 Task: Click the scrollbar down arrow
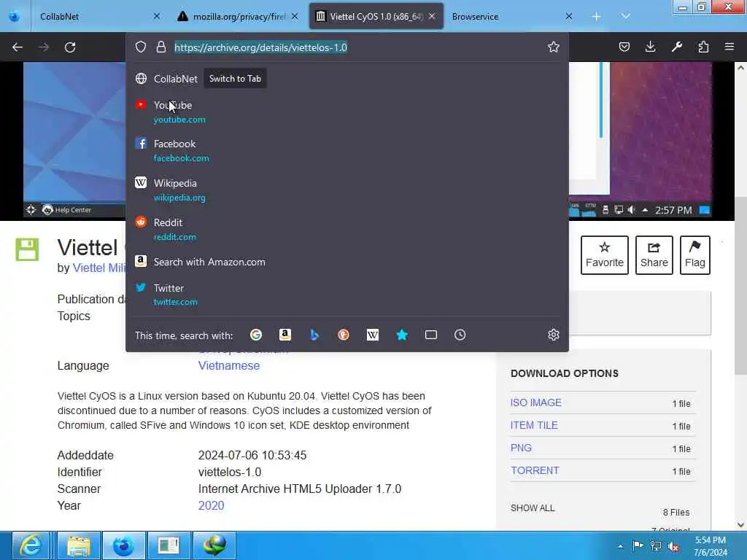tap(740, 525)
